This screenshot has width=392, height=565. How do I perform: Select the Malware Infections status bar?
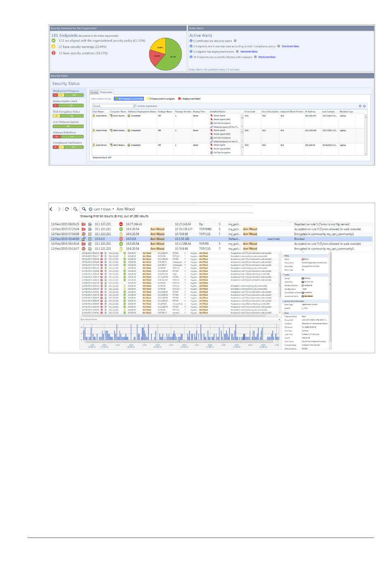click(x=68, y=136)
